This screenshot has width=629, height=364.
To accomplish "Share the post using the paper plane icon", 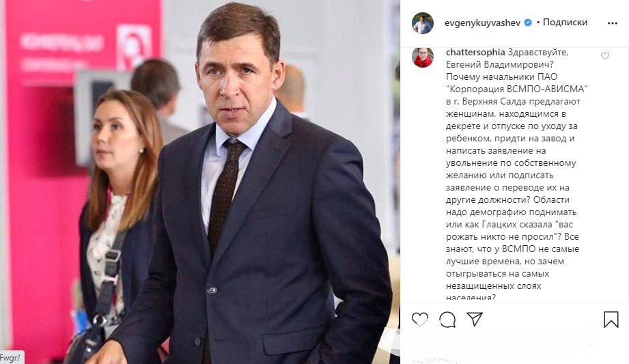I will [x=475, y=319].
